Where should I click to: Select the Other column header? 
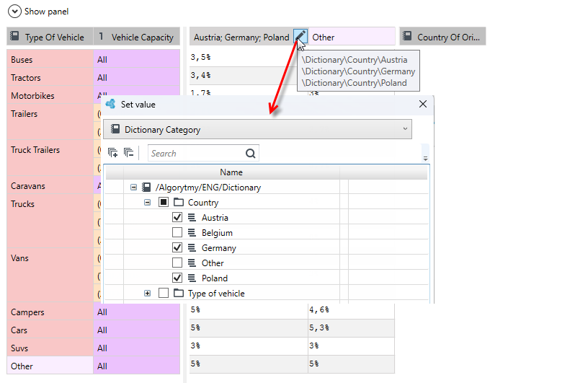tap(352, 37)
